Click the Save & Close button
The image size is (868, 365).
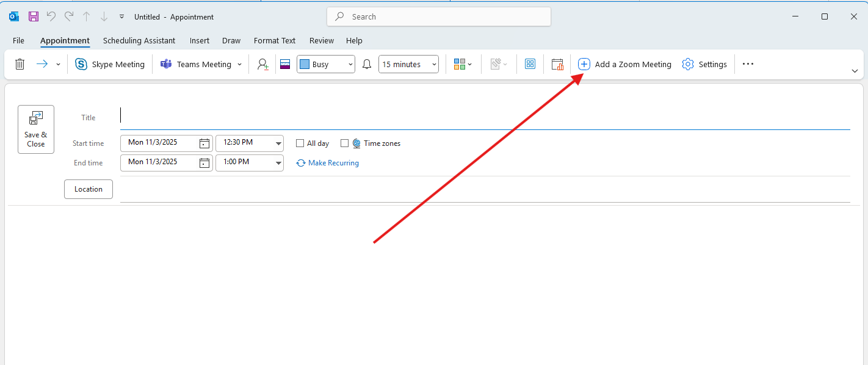click(x=36, y=129)
